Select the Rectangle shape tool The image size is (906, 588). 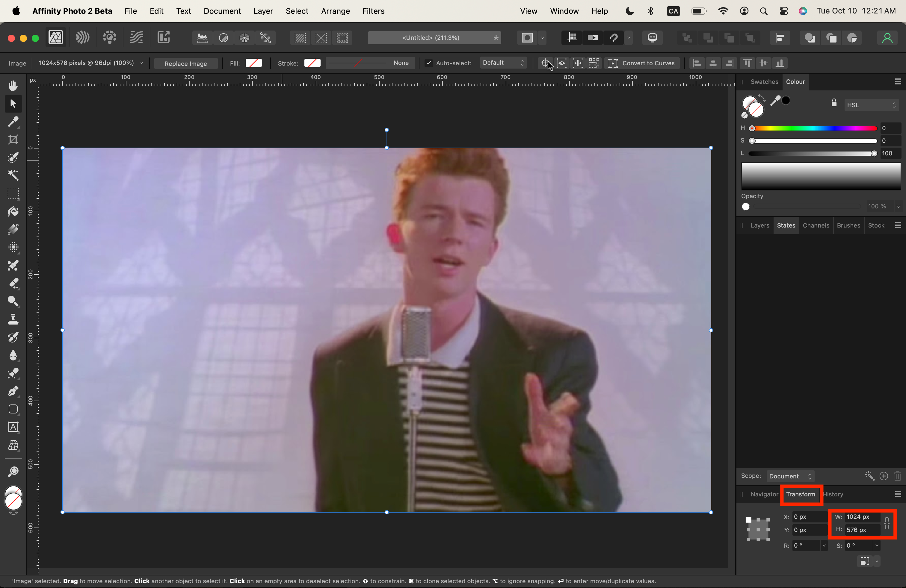click(x=13, y=409)
